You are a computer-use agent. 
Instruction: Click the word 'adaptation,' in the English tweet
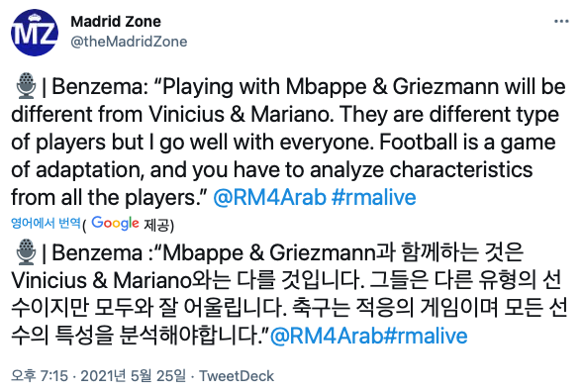point(90,170)
